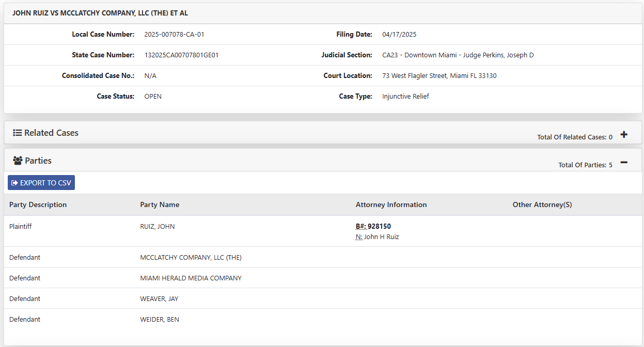This screenshot has width=644, height=347.
Task: Click court location 73 West Flagler Street
Action: coord(439,75)
